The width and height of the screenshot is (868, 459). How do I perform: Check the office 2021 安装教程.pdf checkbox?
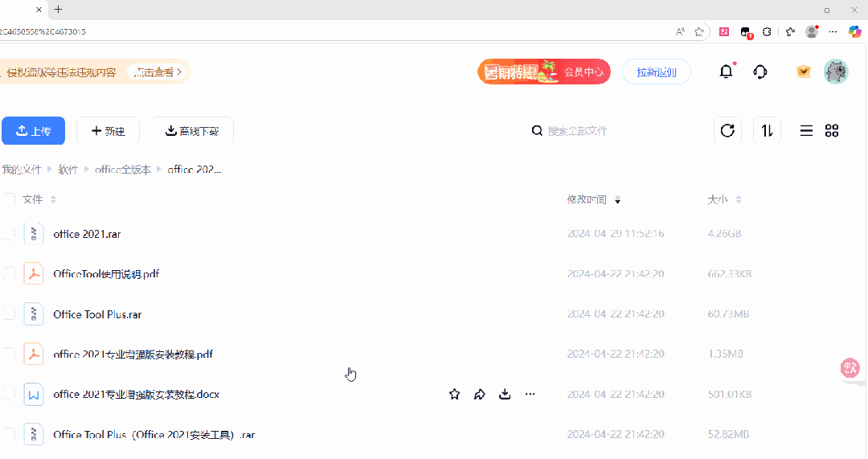(8, 354)
